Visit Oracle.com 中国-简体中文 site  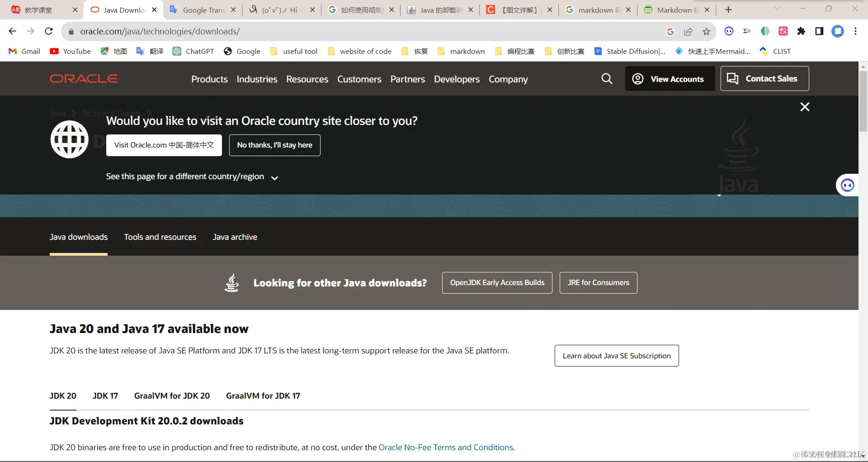click(x=164, y=145)
